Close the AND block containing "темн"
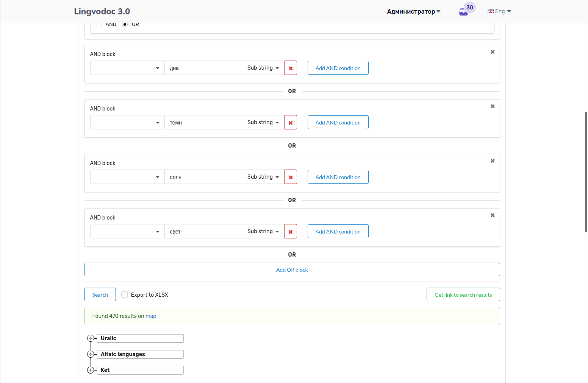Screen dimensions: 588x383 (492, 106)
